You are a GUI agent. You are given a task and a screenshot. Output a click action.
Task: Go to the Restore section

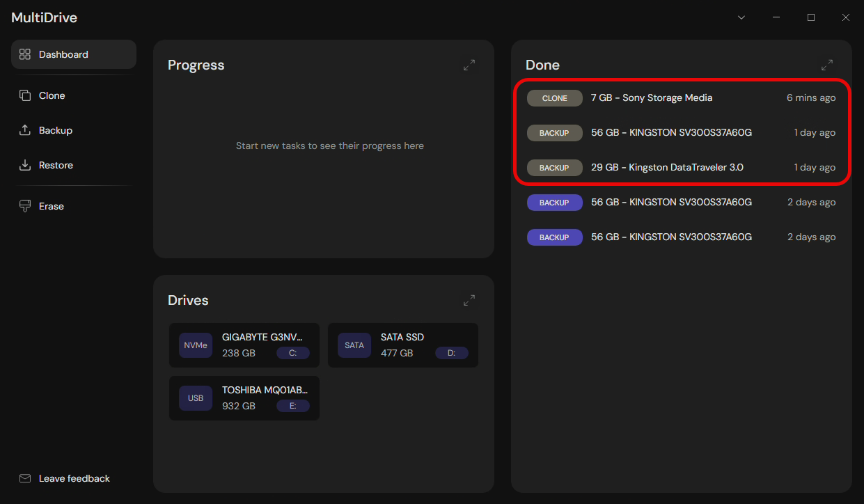[x=56, y=165]
